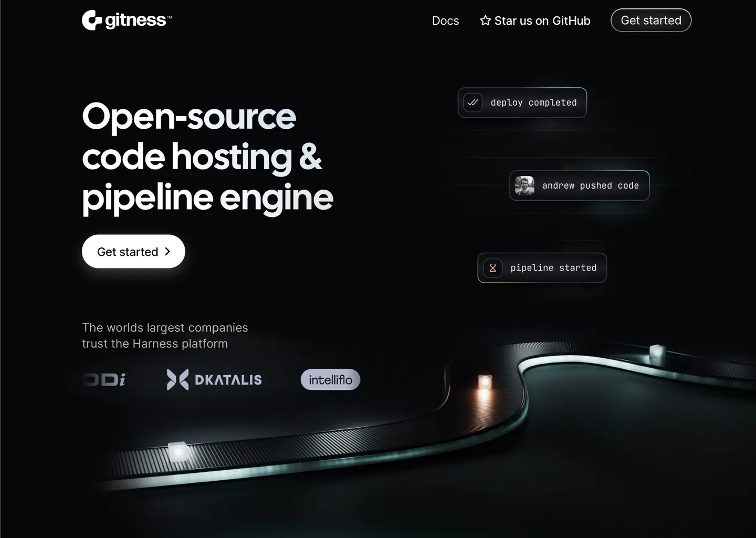Click the "pipeline started" notification card
This screenshot has height=538, width=756.
542,267
